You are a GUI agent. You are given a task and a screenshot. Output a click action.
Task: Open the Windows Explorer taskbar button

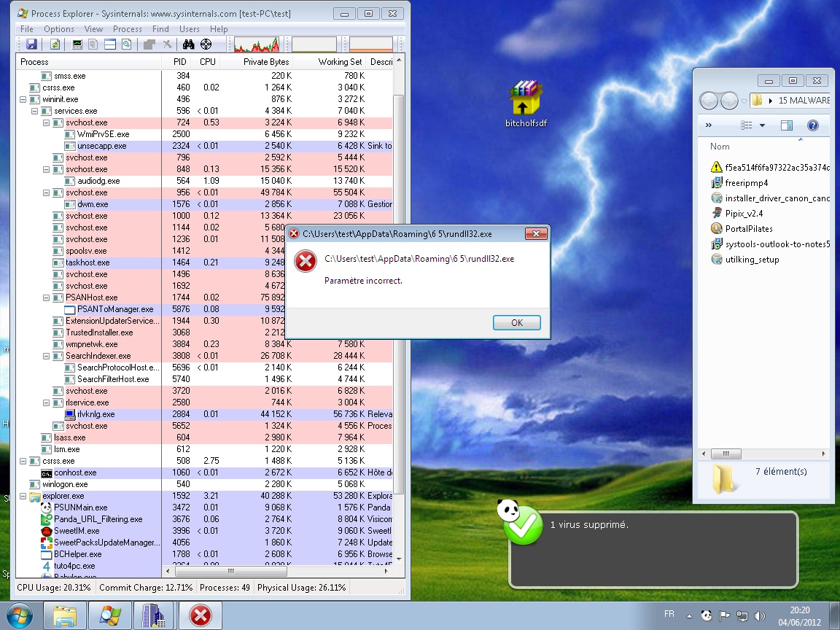pos(64,615)
